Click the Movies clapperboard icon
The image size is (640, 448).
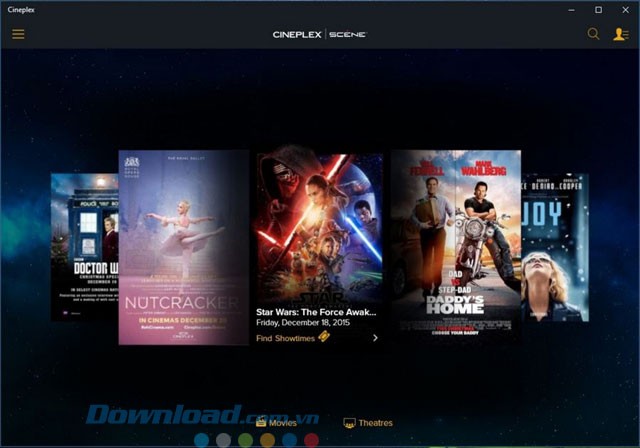[x=261, y=422]
